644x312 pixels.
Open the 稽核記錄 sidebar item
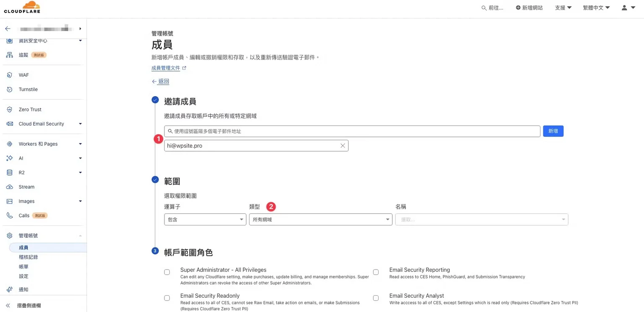coord(29,257)
